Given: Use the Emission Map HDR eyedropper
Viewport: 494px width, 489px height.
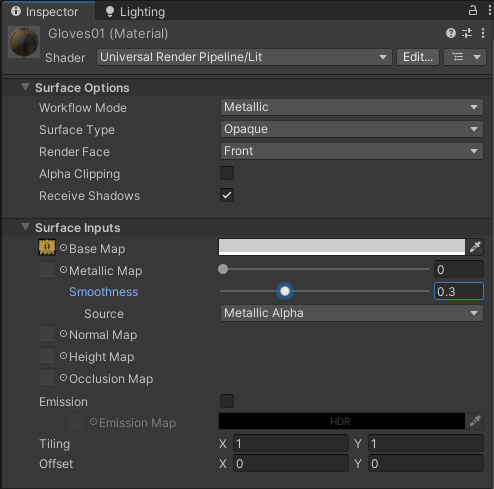Looking at the screenshot, I should (475, 421).
